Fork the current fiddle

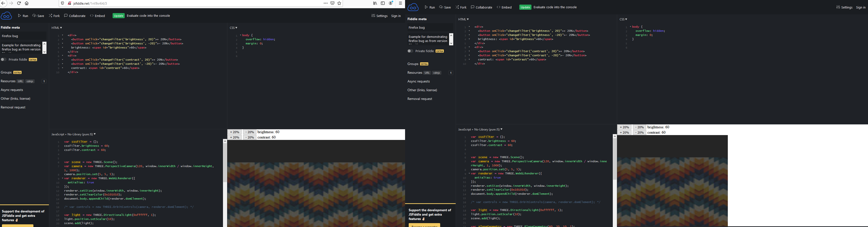(x=54, y=16)
